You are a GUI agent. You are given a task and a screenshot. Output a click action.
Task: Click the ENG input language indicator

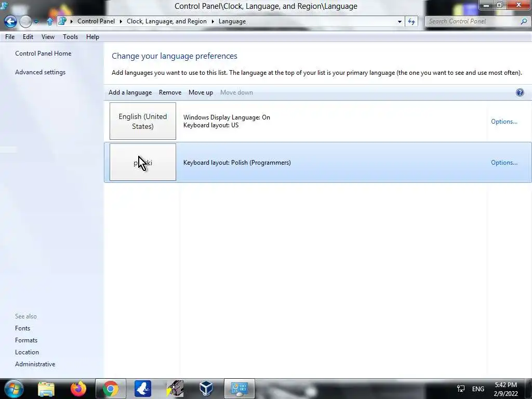tap(478, 389)
